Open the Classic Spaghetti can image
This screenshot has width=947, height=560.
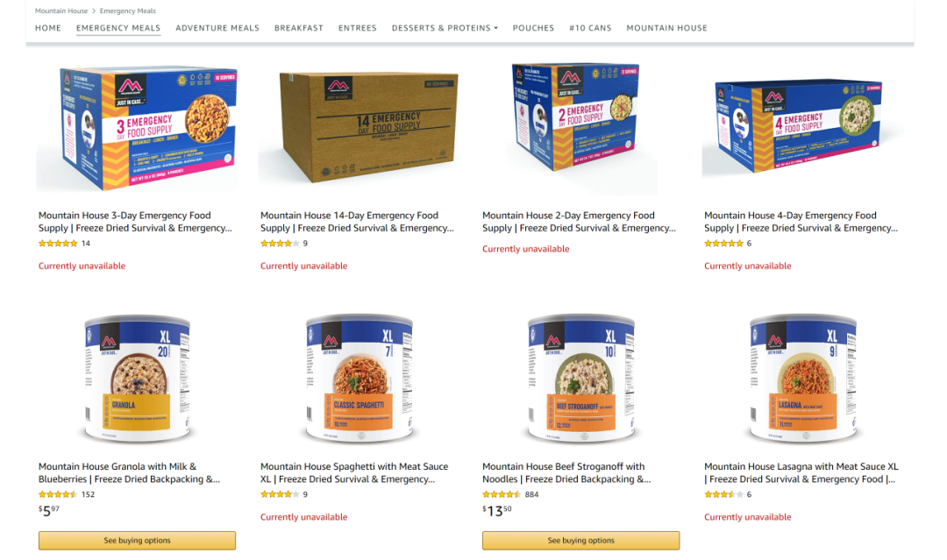pos(360,379)
